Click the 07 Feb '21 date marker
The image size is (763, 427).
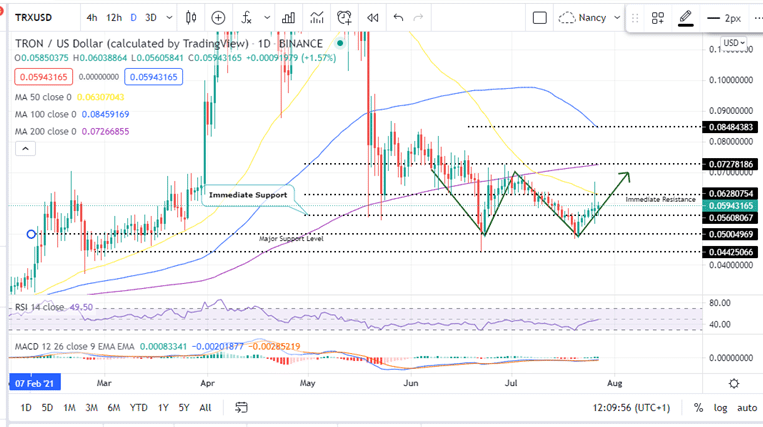click(34, 383)
